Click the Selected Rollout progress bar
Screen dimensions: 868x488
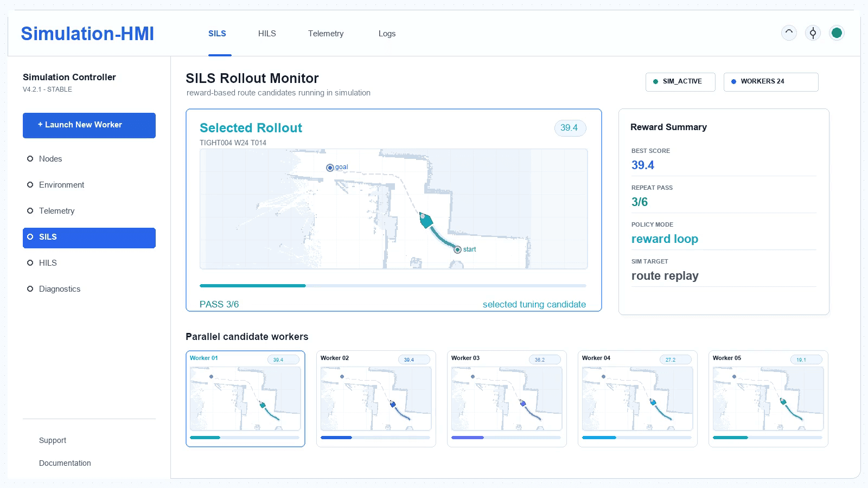point(393,286)
